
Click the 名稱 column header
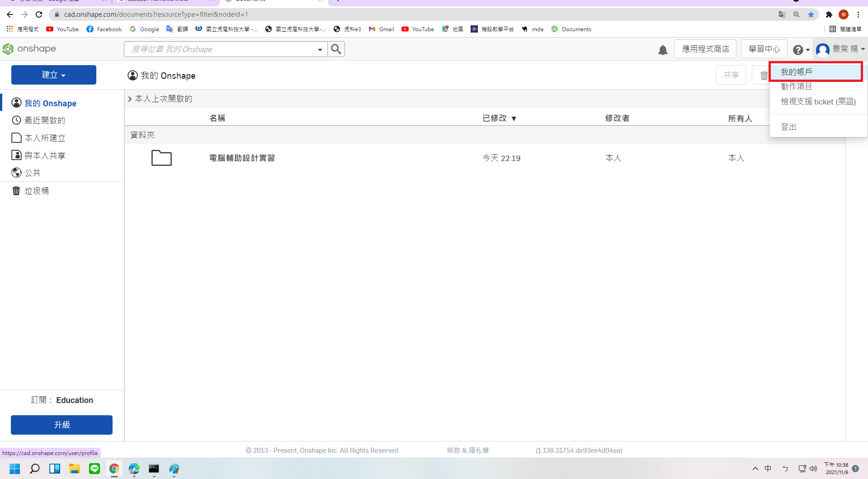click(x=217, y=118)
